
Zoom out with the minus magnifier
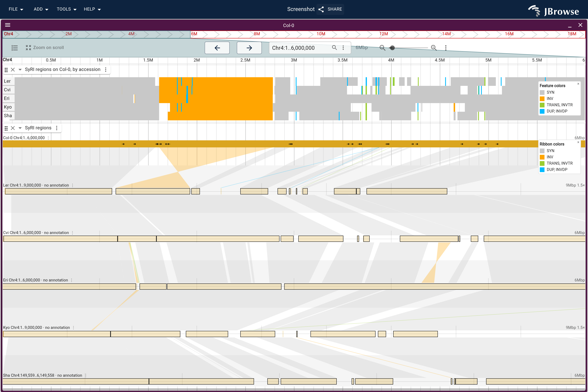[382, 48]
